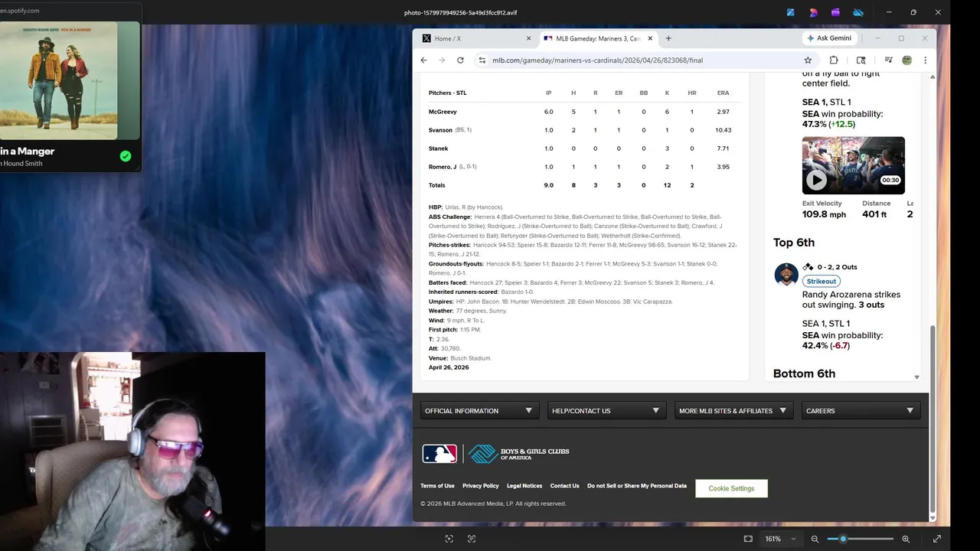
Task: Open the Legal Notices link
Action: click(x=524, y=486)
